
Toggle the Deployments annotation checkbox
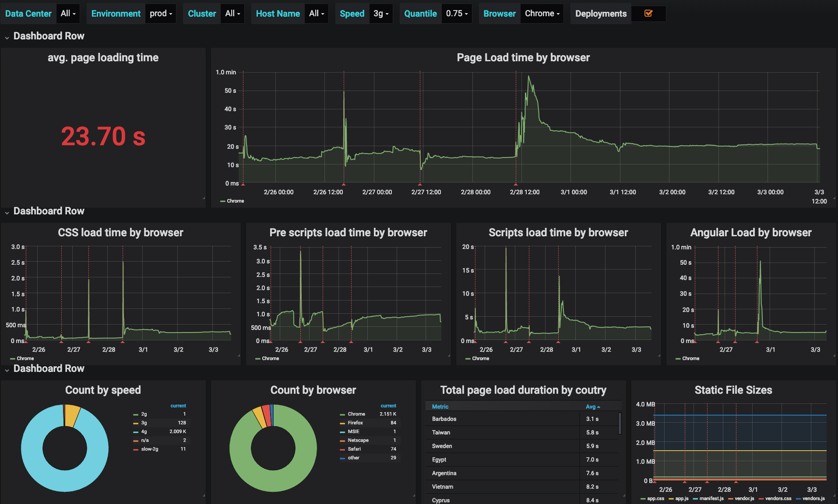pyautogui.click(x=648, y=14)
